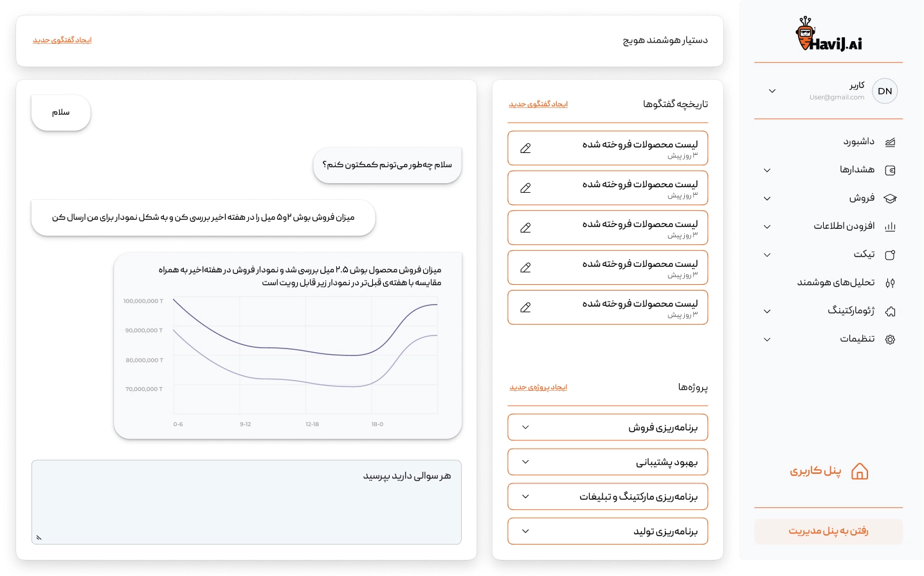Click the graduation cap icon next to فروش
This screenshot has height=576, width=924.
point(890,199)
